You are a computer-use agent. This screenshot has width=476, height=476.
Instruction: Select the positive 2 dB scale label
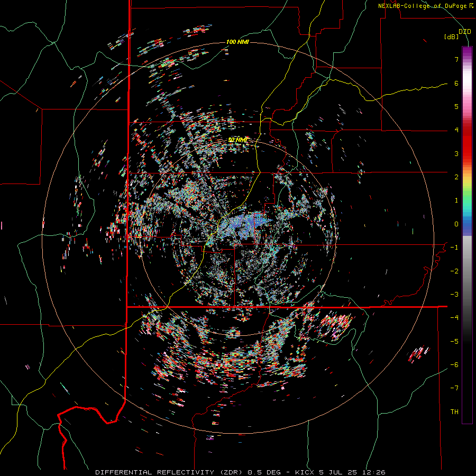point(456,177)
